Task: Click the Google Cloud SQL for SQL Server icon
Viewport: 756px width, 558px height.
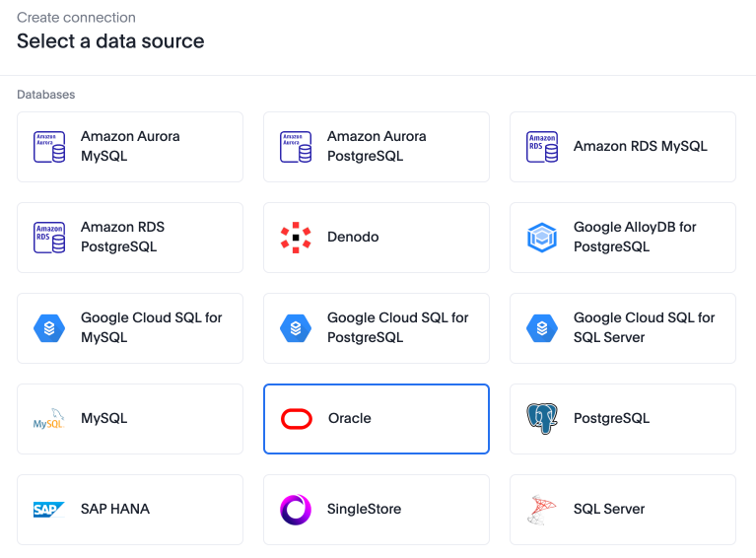Action: coord(542,328)
